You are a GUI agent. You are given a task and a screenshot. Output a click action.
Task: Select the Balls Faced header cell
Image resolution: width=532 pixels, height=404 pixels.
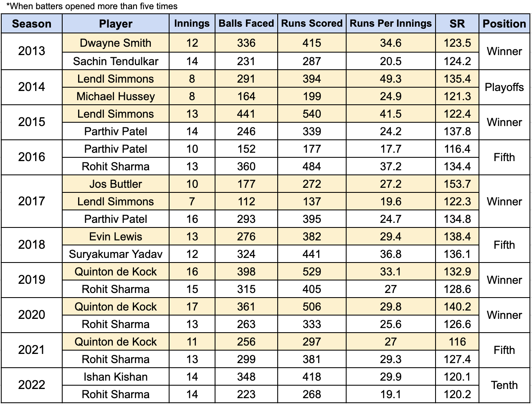[x=246, y=24]
